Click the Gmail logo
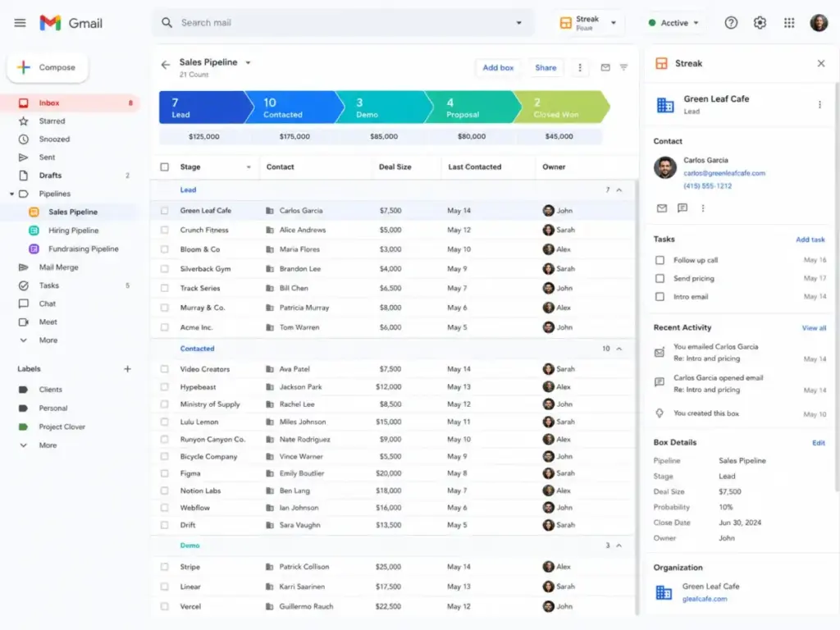Screen dimensions: 840x630 71,23
